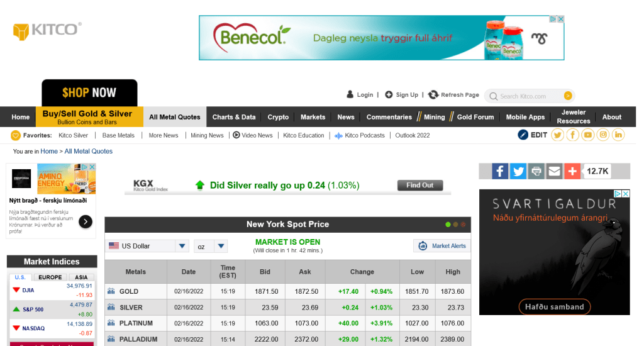Share page by email envelope icon
Image resolution: width=644 pixels, height=346 pixels.
554,171
